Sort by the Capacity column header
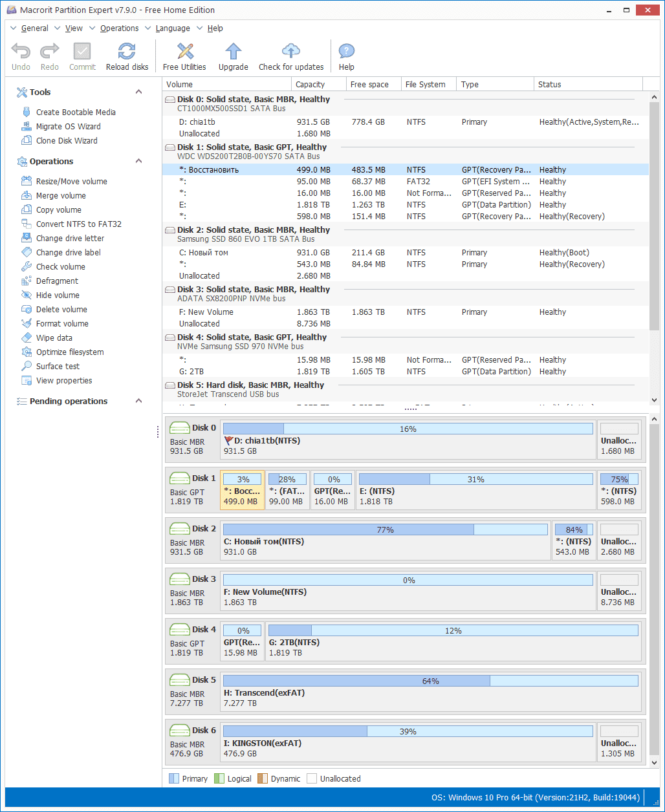 tap(318, 84)
